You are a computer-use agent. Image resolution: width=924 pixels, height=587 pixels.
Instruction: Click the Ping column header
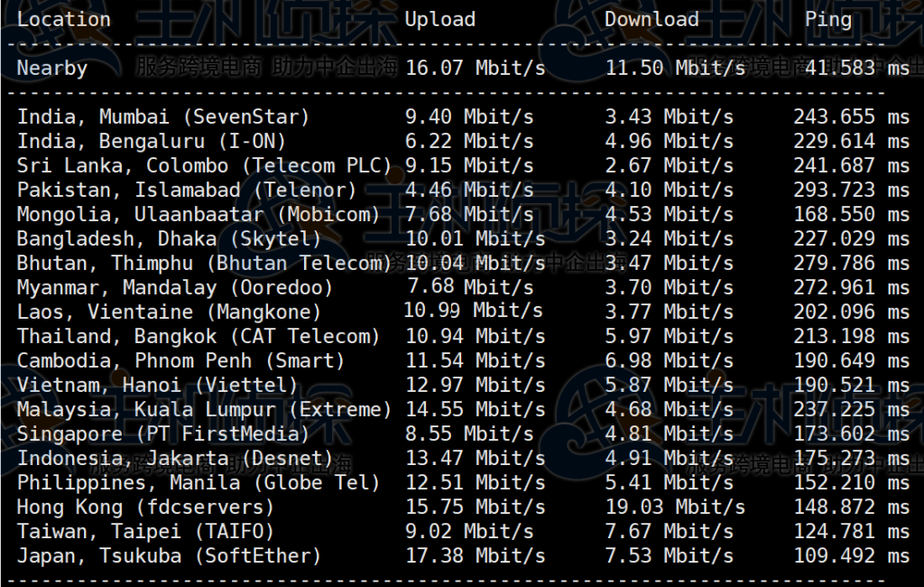click(x=828, y=20)
